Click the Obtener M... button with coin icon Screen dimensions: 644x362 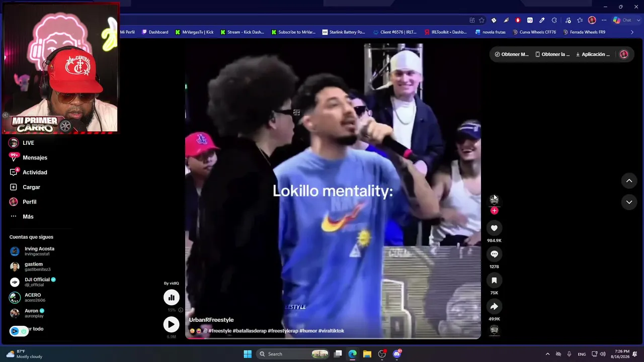pos(512,54)
